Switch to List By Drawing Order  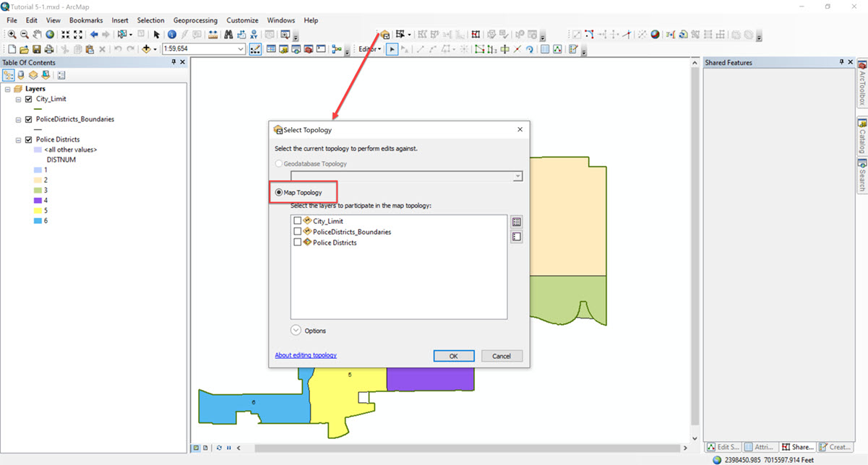[x=9, y=75]
